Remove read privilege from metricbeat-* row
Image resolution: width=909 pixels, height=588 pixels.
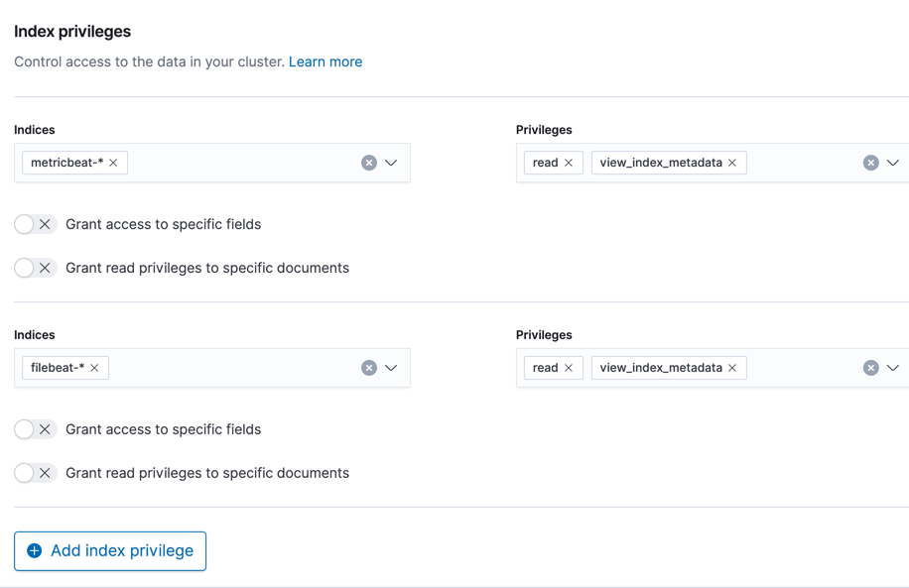(x=569, y=163)
